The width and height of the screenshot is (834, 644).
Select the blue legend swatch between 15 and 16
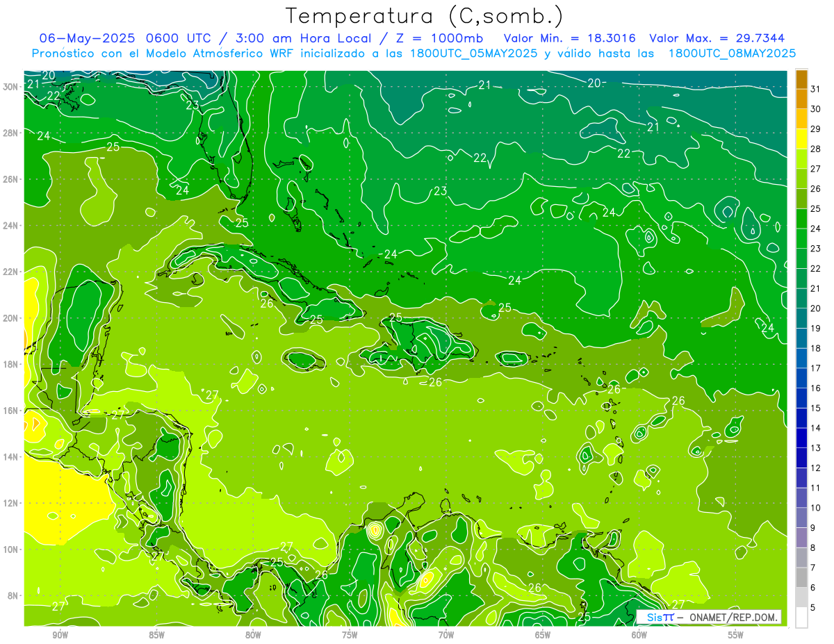[801, 398]
